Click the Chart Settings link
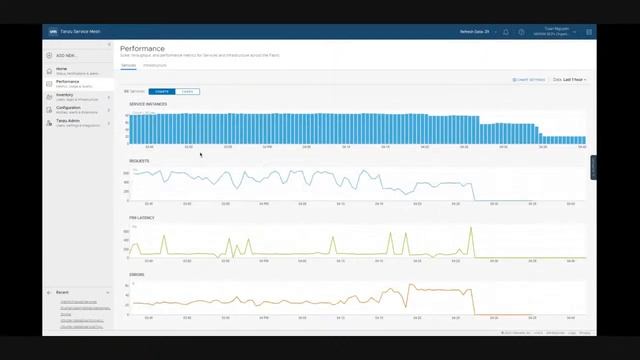 pos(529,80)
